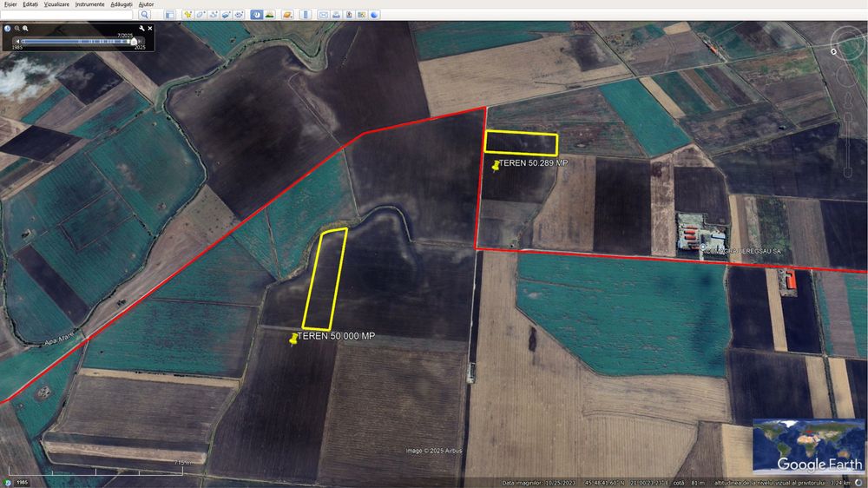Click the move joystick circle
Viewport: 868px width, 488px height.
tap(847, 76)
